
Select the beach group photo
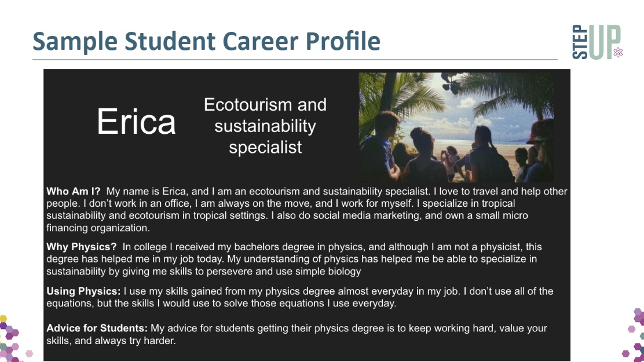tap(456, 127)
